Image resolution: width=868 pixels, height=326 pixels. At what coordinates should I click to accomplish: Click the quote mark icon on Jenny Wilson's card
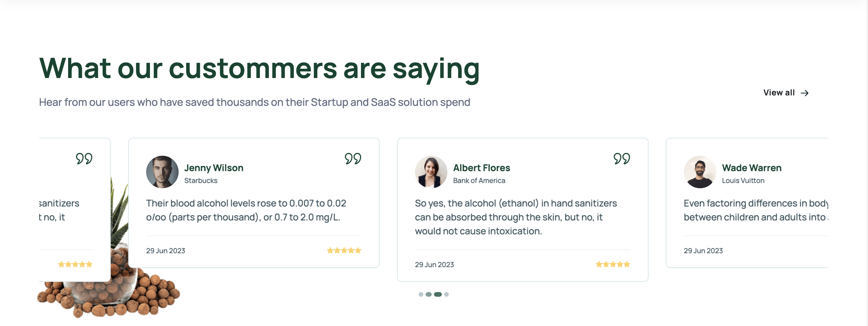pyautogui.click(x=353, y=159)
